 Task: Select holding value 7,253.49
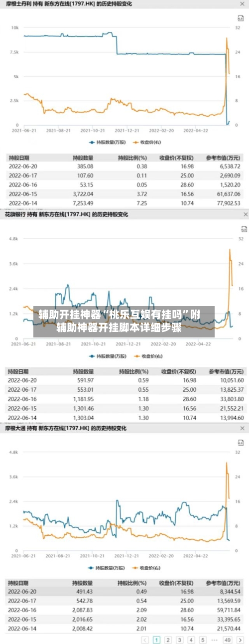tap(83, 203)
